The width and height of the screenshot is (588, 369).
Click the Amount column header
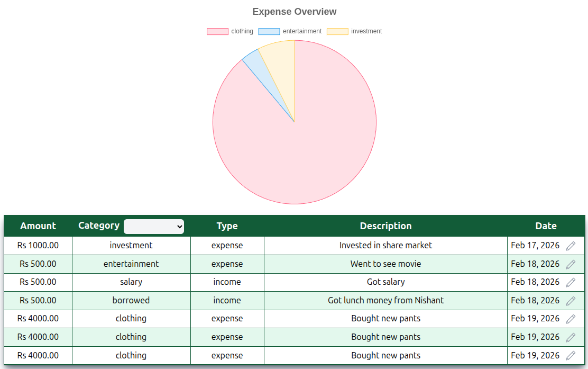pyautogui.click(x=38, y=226)
